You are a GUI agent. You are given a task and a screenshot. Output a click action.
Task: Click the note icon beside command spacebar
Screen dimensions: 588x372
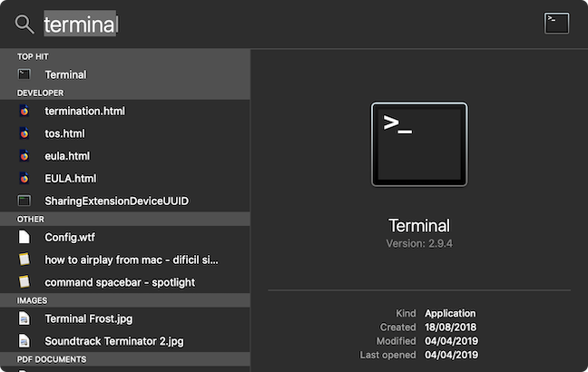[24, 281]
